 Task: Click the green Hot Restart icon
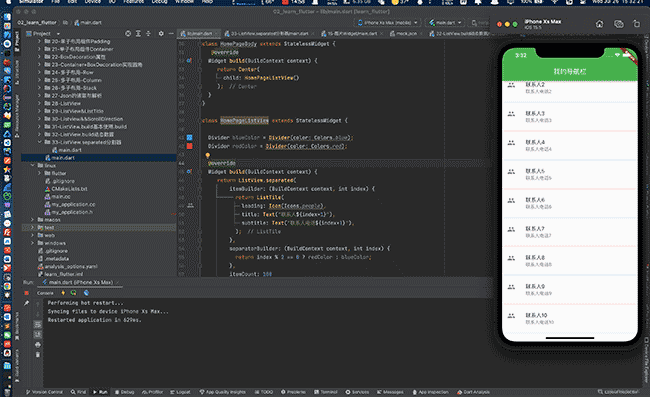(73, 293)
